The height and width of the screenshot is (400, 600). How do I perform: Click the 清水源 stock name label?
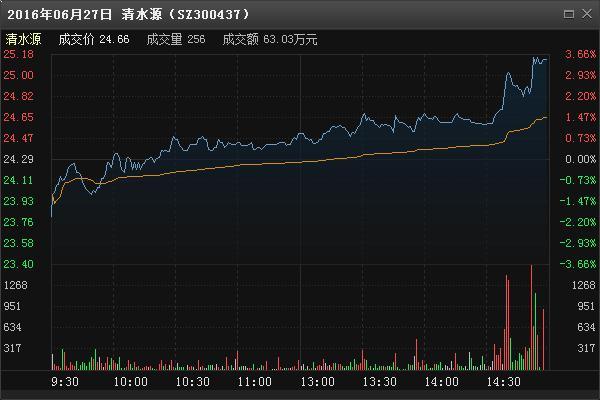[23, 39]
